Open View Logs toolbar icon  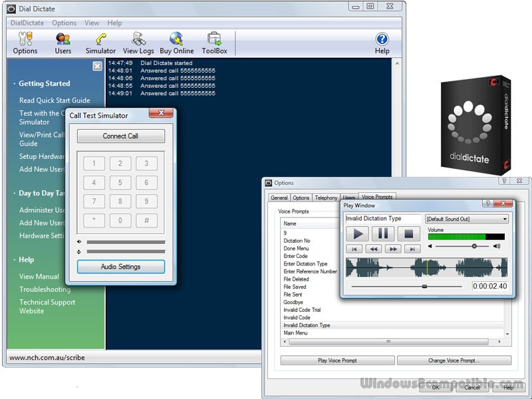point(138,43)
